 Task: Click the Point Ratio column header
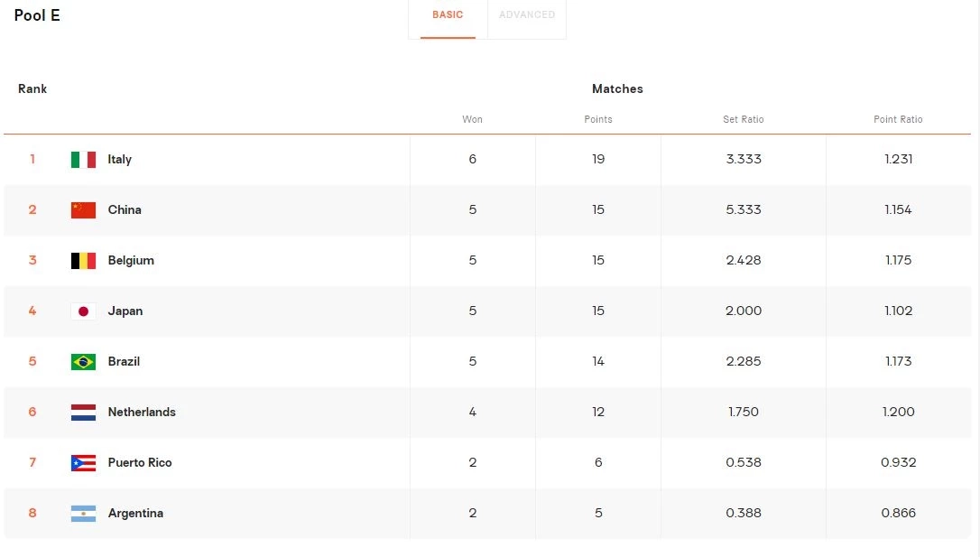point(898,119)
